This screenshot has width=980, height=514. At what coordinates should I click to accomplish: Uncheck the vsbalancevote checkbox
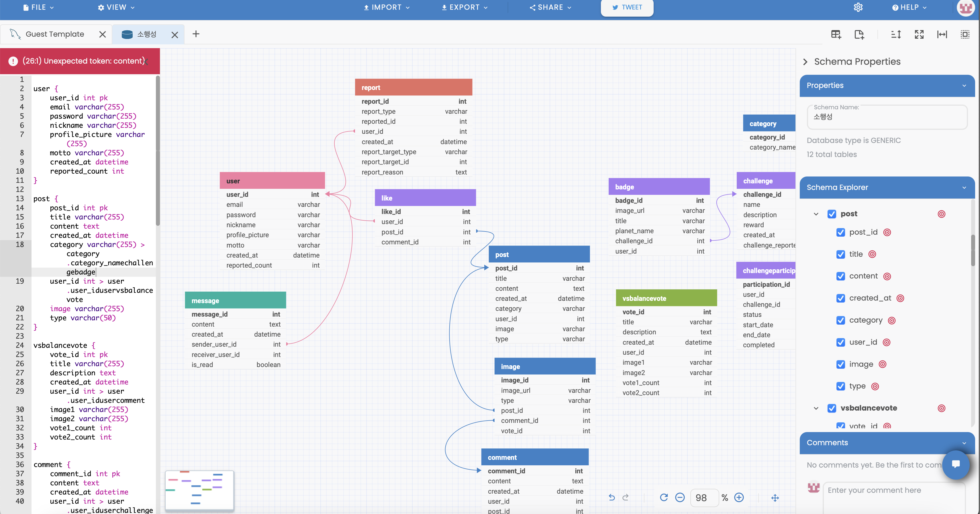(x=832, y=408)
